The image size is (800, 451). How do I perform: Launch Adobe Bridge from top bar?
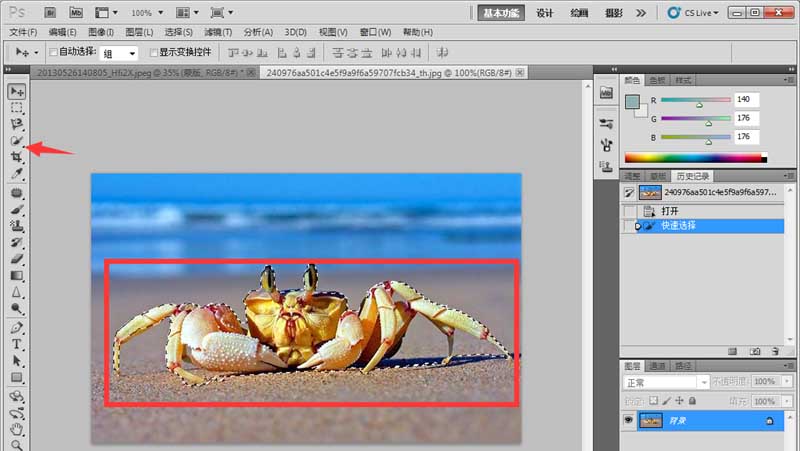click(x=50, y=12)
